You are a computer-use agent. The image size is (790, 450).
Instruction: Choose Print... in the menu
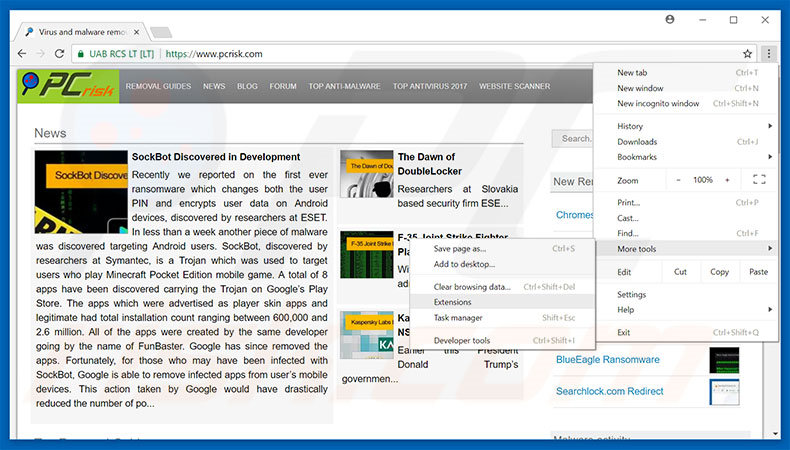[687, 203]
